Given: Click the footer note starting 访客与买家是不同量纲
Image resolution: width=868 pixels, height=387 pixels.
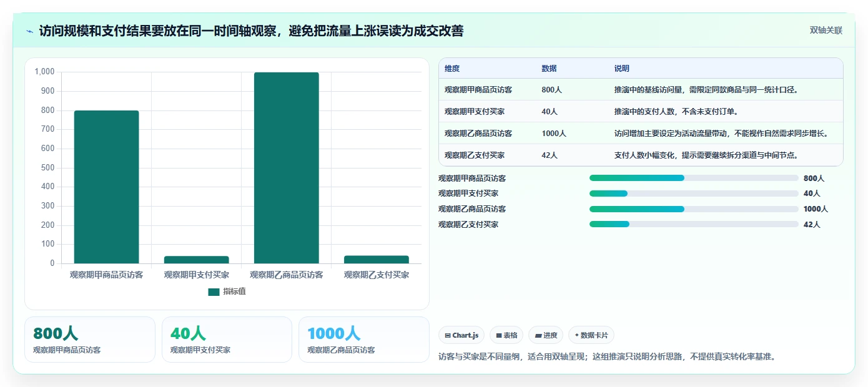Looking at the screenshot, I should pos(607,357).
